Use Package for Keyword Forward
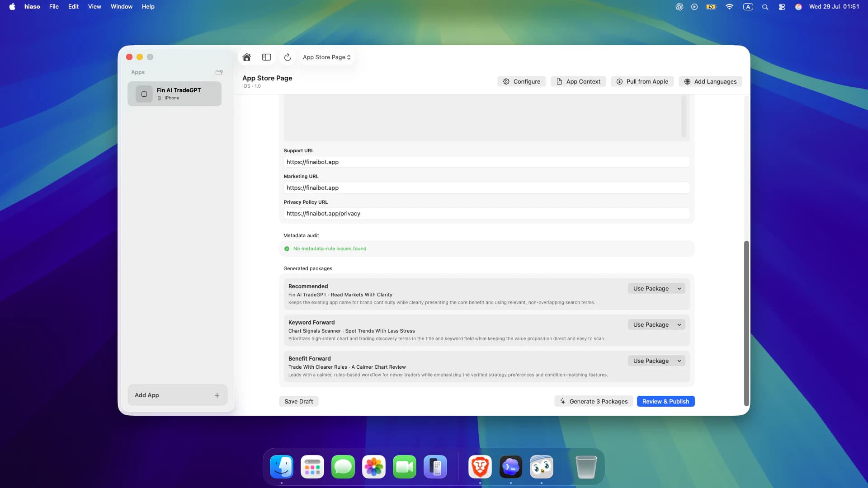This screenshot has height=488, width=868. [x=651, y=324]
